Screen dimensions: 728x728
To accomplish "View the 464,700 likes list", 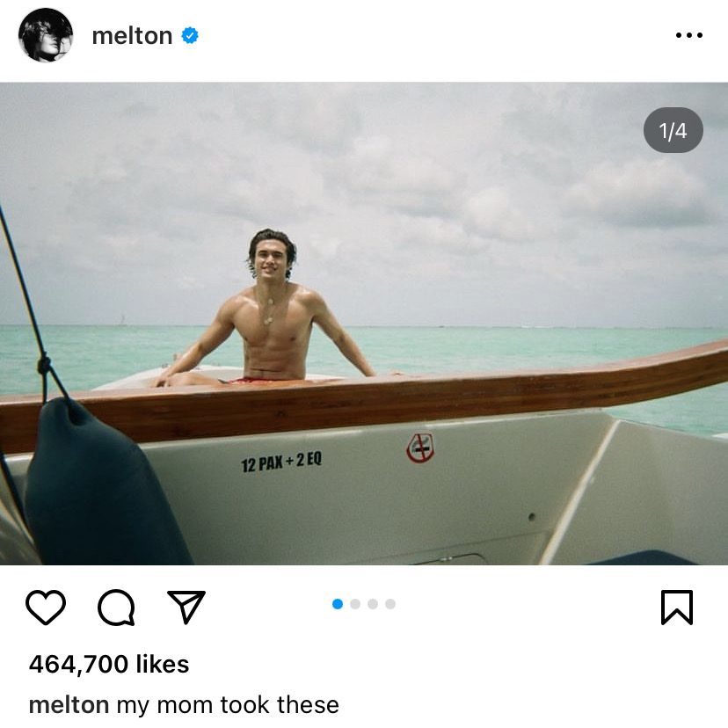I will pos(109,664).
